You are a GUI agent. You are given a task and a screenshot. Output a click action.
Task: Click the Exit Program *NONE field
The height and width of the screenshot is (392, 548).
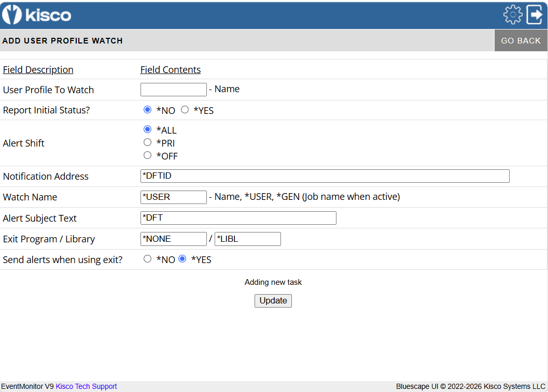pyautogui.click(x=173, y=239)
